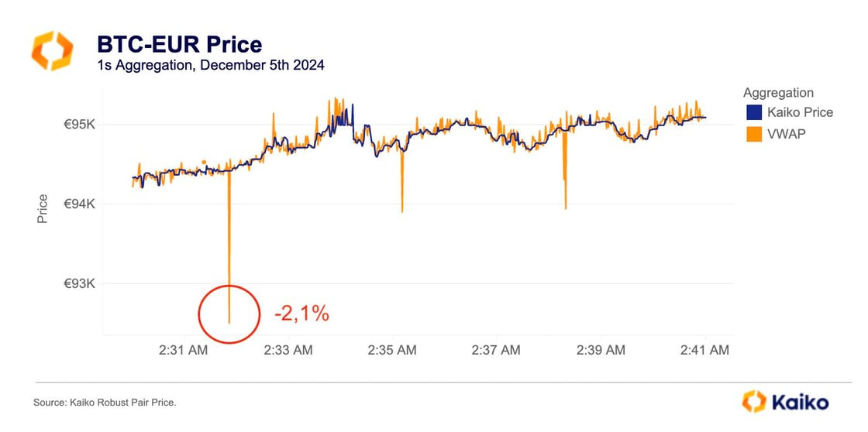The width and height of the screenshot is (868, 432).
Task: Click the red -2,1% annotation label
Action: pyautogui.click(x=301, y=314)
